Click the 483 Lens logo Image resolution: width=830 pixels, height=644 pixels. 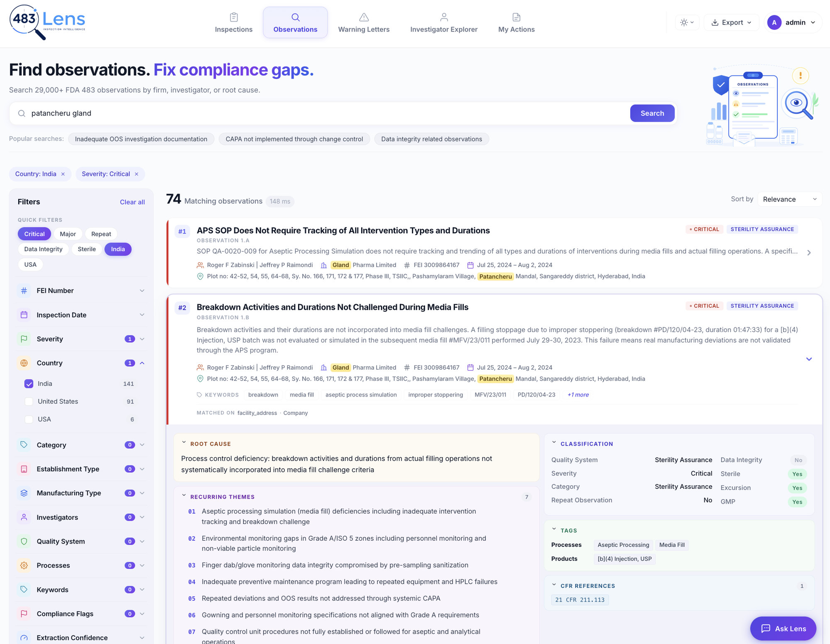(x=47, y=22)
